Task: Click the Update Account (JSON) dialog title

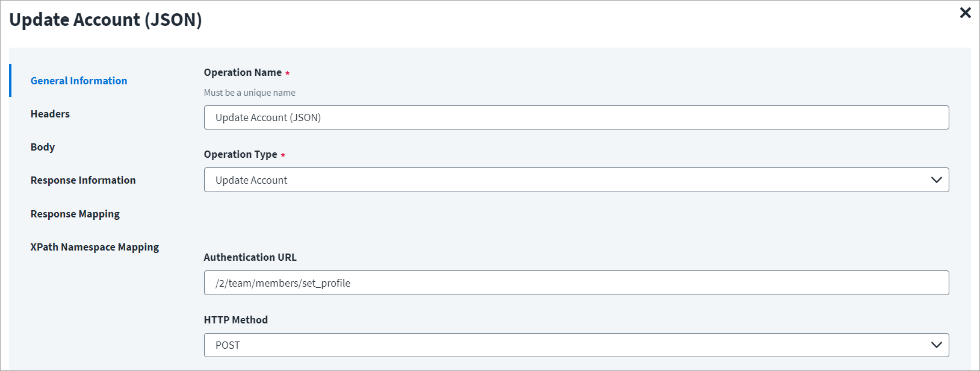Action: (x=105, y=19)
